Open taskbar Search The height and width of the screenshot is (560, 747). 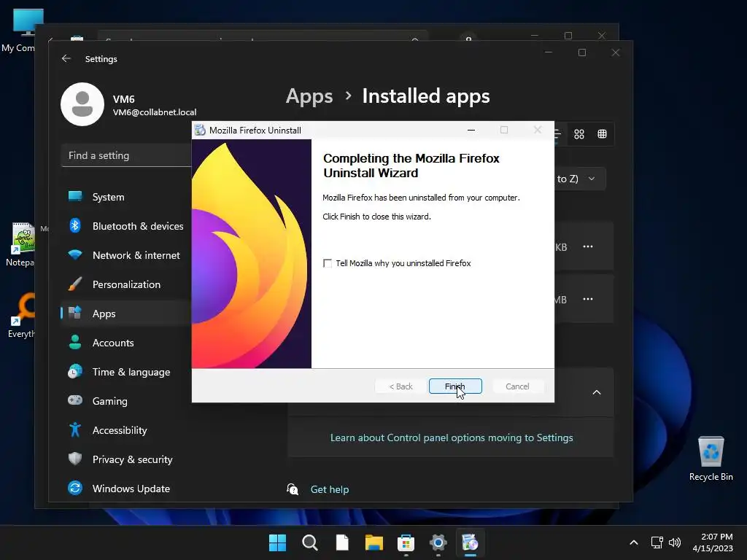309,542
